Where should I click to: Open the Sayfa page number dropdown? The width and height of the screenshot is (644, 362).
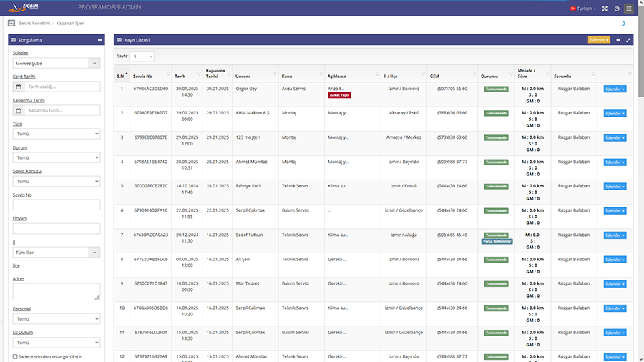click(x=142, y=56)
